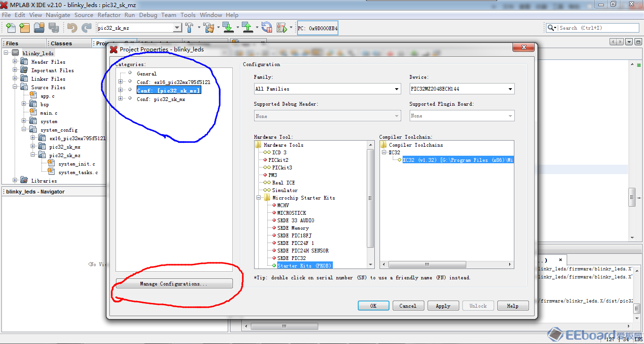Click the system_init.c file icon

[x=51, y=164]
